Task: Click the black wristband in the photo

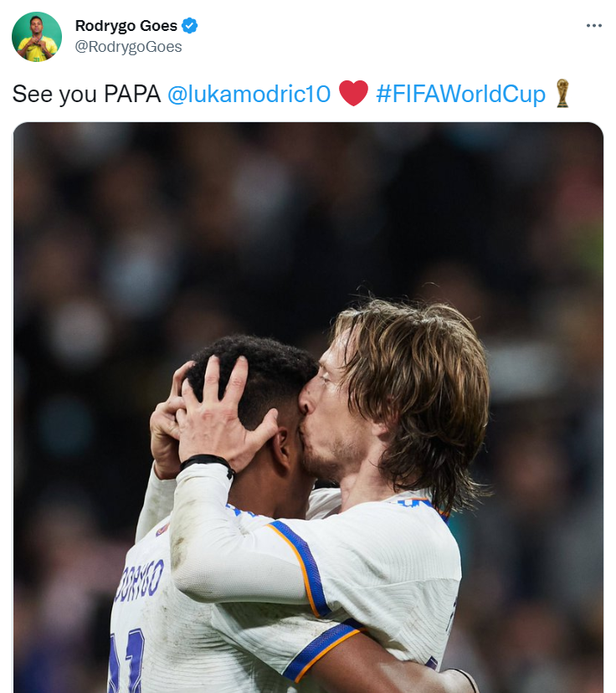Action: tap(208, 464)
